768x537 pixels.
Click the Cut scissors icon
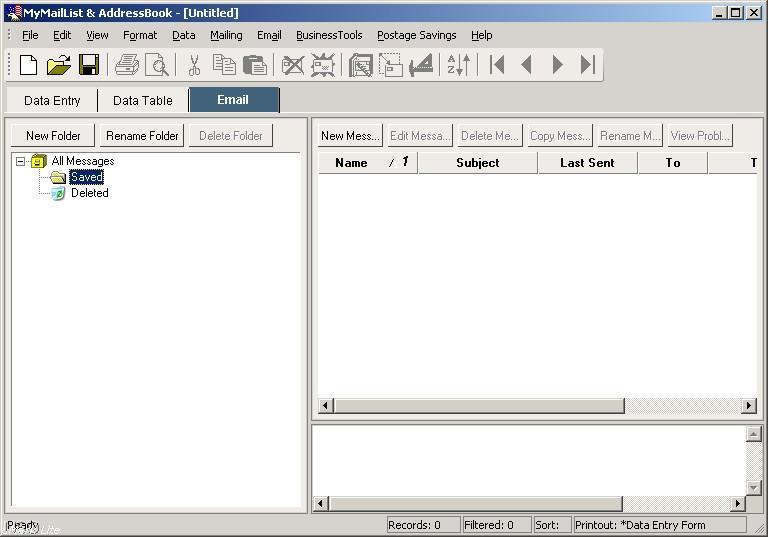[194, 65]
